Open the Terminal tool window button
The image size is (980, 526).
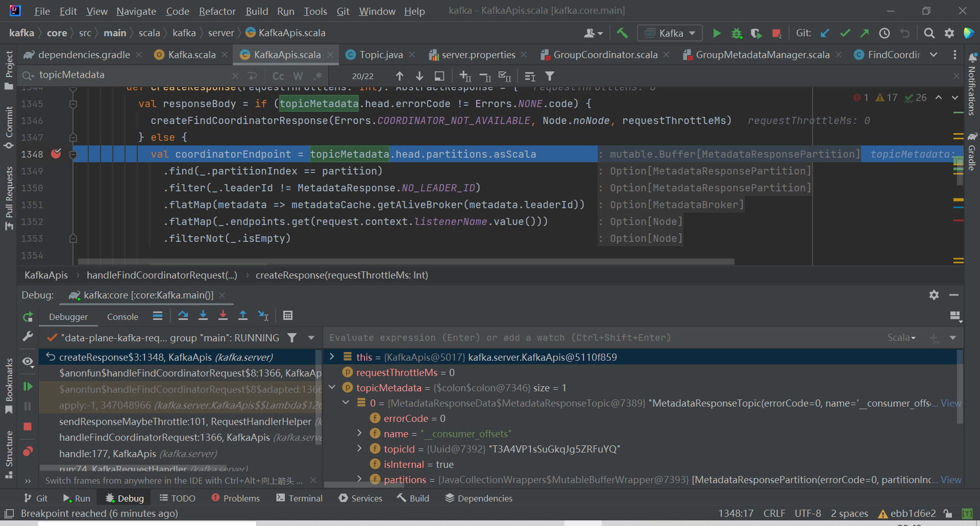[300, 498]
